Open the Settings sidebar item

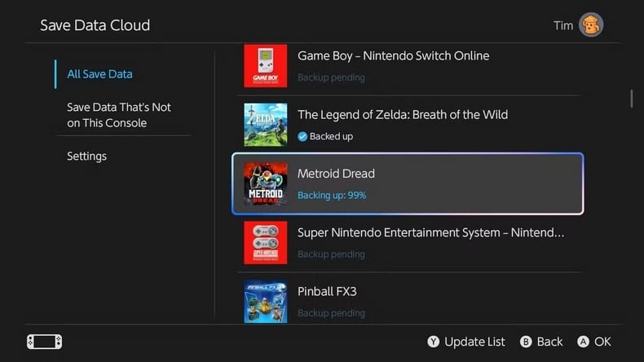pyautogui.click(x=86, y=156)
